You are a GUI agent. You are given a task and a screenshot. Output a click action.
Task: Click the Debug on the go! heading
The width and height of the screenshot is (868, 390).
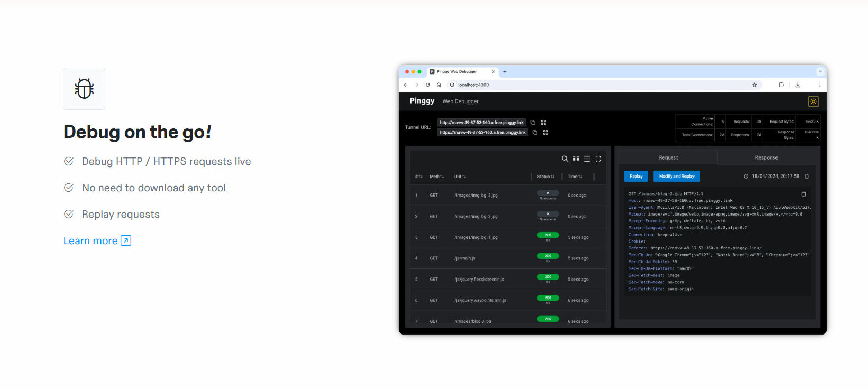tap(138, 132)
